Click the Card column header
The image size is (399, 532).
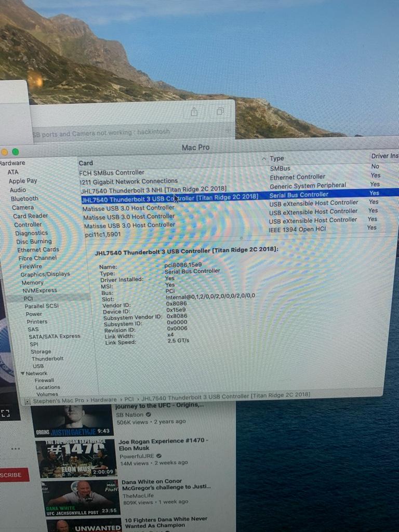tap(86, 163)
